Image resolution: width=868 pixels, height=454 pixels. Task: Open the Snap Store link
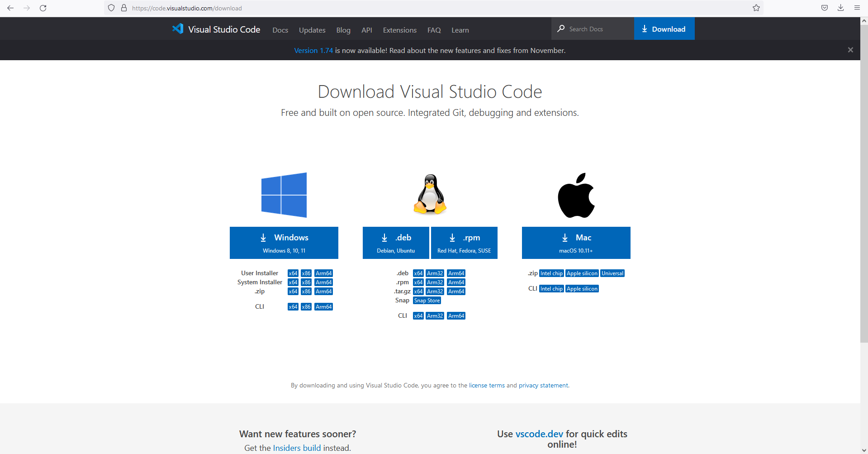pos(427,301)
